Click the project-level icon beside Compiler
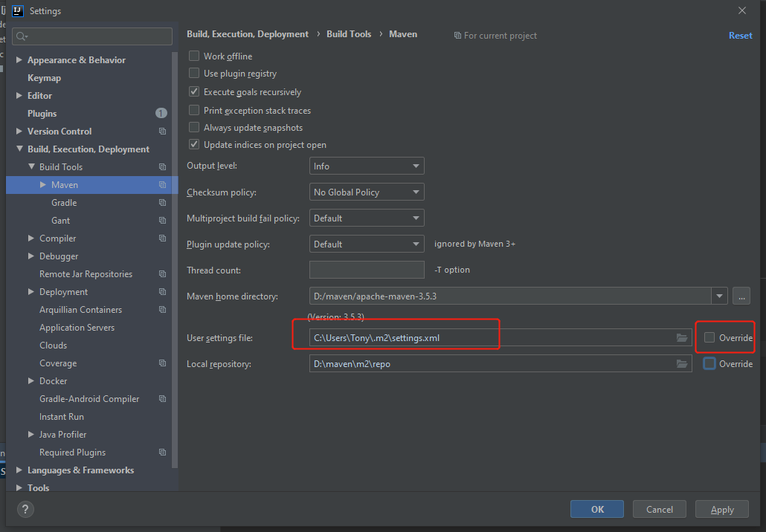The width and height of the screenshot is (766, 532). (163, 239)
